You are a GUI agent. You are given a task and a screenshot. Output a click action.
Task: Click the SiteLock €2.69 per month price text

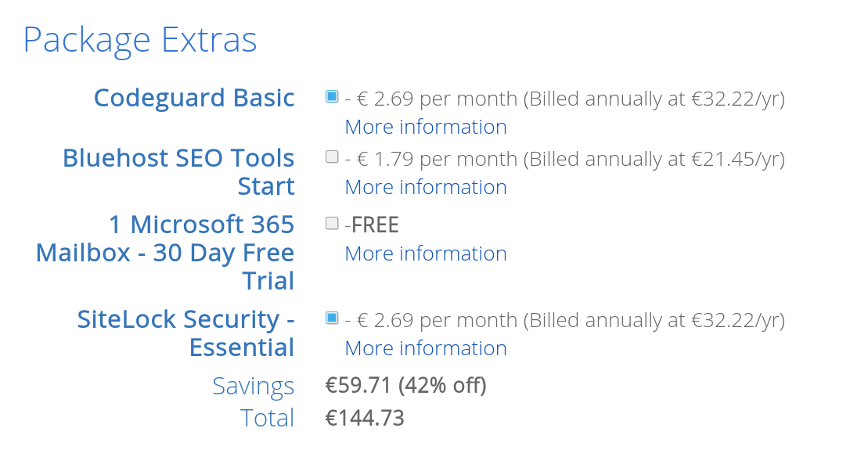pyautogui.click(x=438, y=320)
